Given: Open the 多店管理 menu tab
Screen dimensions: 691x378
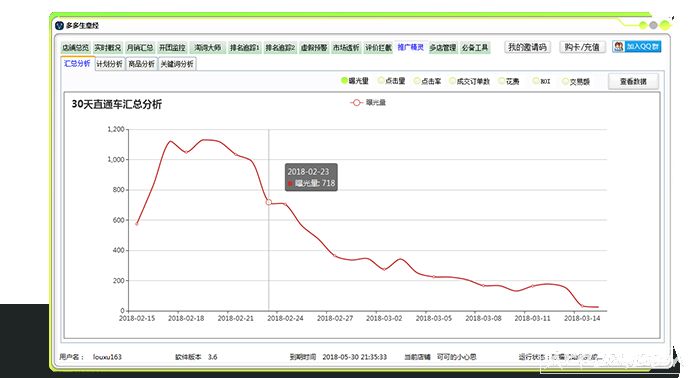Looking at the screenshot, I should tap(443, 48).
